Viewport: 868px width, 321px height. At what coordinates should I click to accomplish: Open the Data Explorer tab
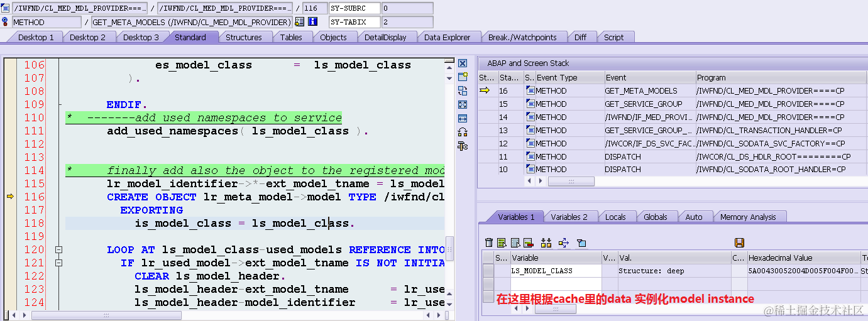[x=448, y=37]
